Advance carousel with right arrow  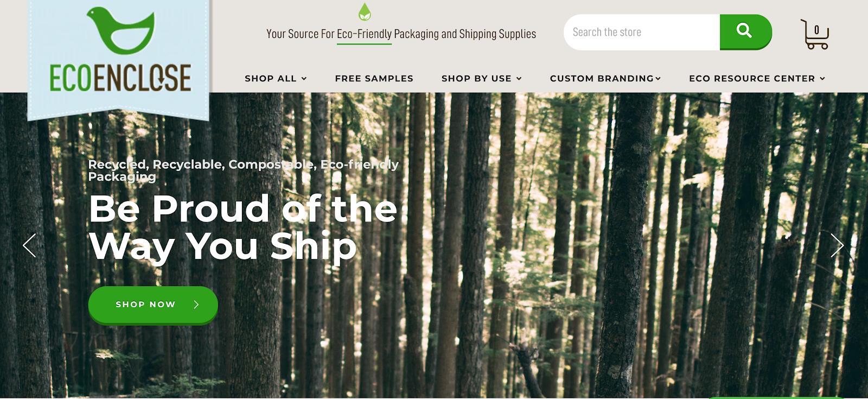click(x=837, y=245)
